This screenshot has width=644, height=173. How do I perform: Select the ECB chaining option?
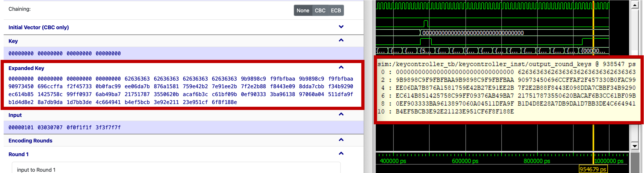(x=336, y=10)
